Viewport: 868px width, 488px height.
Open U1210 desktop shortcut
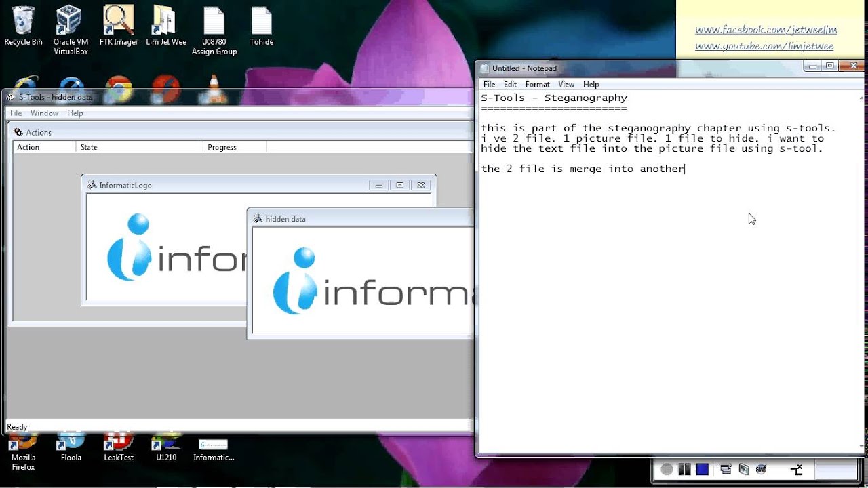pos(166,449)
